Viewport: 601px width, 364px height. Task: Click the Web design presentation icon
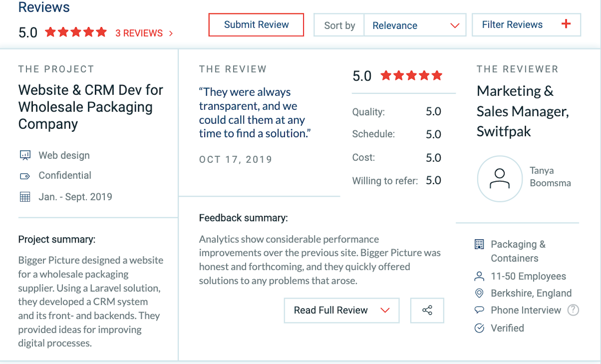(x=25, y=155)
